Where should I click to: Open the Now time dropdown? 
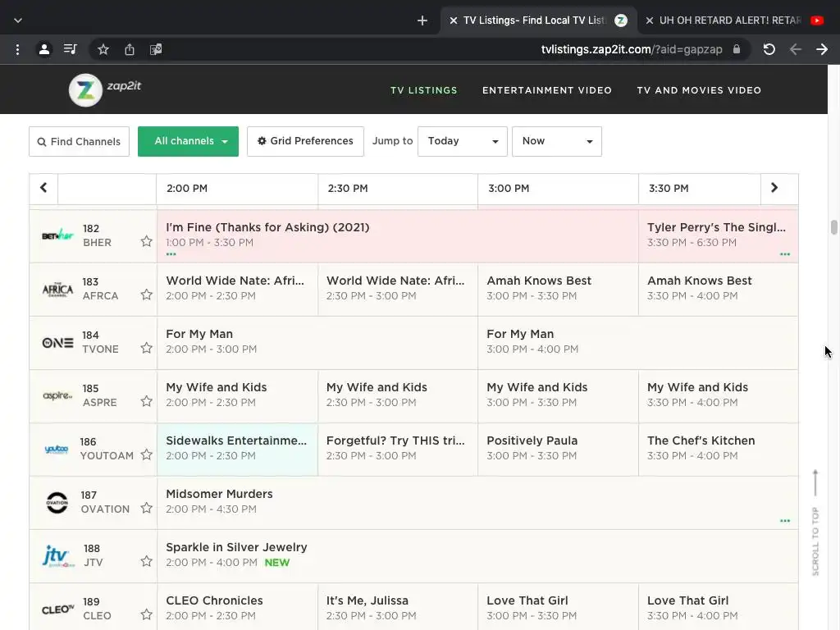pos(557,141)
